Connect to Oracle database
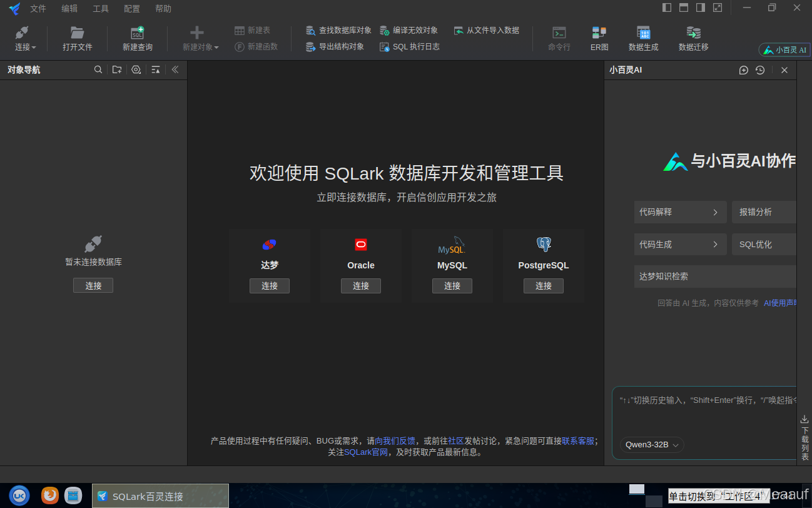This screenshot has height=508, width=812. (x=361, y=286)
